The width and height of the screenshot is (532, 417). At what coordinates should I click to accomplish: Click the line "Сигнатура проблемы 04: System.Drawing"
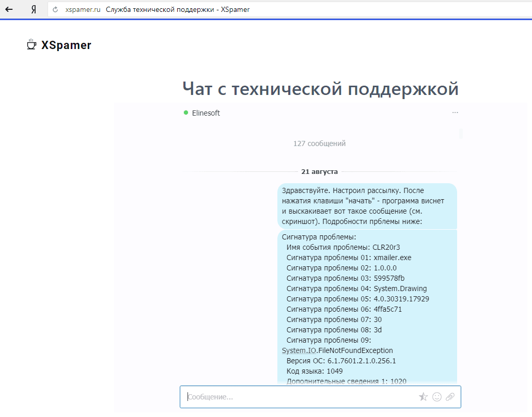(x=356, y=288)
